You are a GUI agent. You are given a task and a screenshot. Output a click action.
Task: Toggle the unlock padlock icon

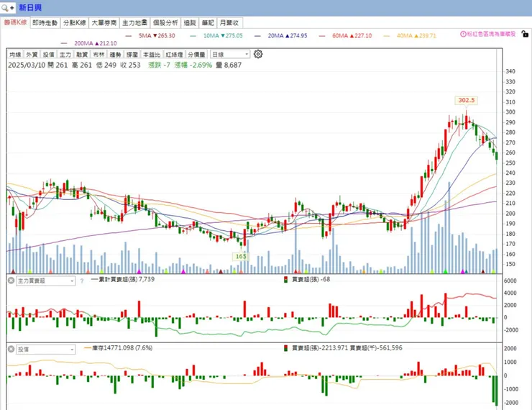coord(525,34)
